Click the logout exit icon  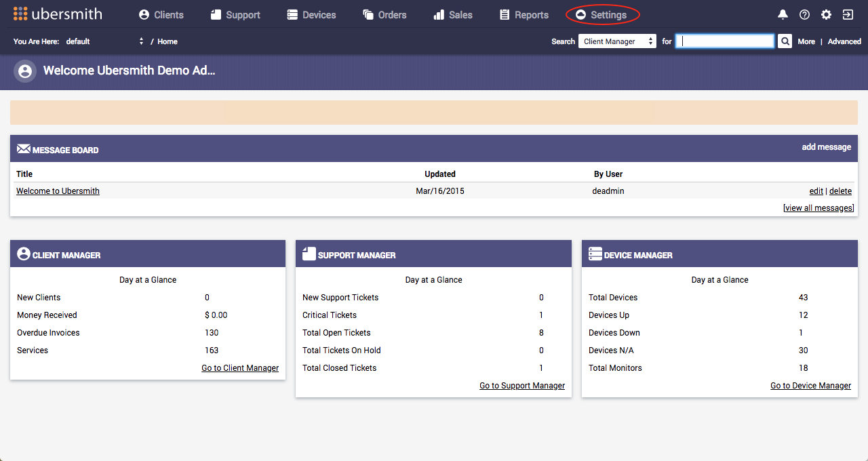848,14
